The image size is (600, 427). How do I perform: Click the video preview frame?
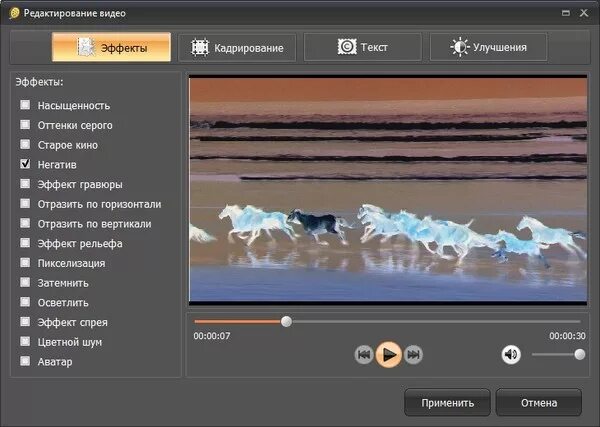388,190
